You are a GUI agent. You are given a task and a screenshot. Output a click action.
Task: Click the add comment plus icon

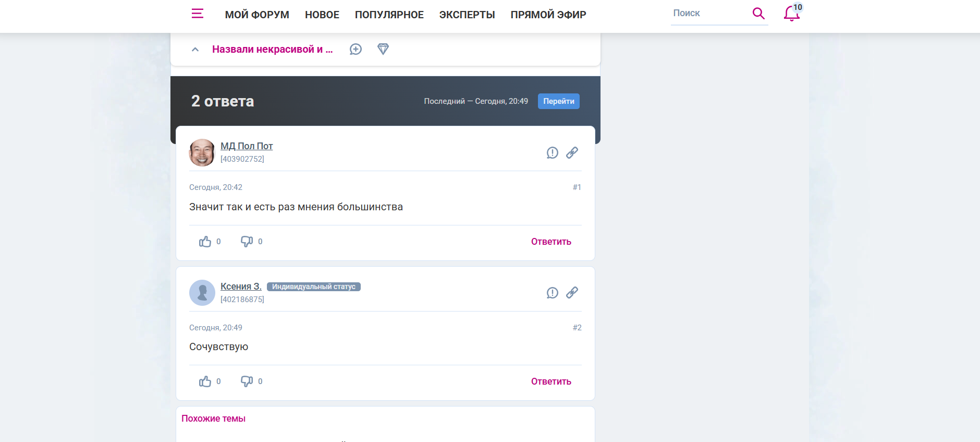[356, 49]
